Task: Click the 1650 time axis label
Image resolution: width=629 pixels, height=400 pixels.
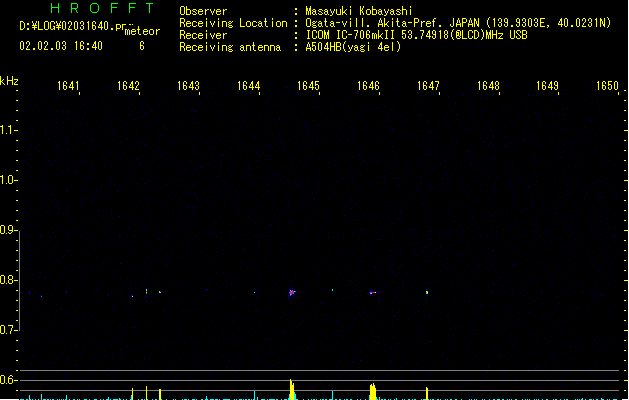Action: (607, 86)
